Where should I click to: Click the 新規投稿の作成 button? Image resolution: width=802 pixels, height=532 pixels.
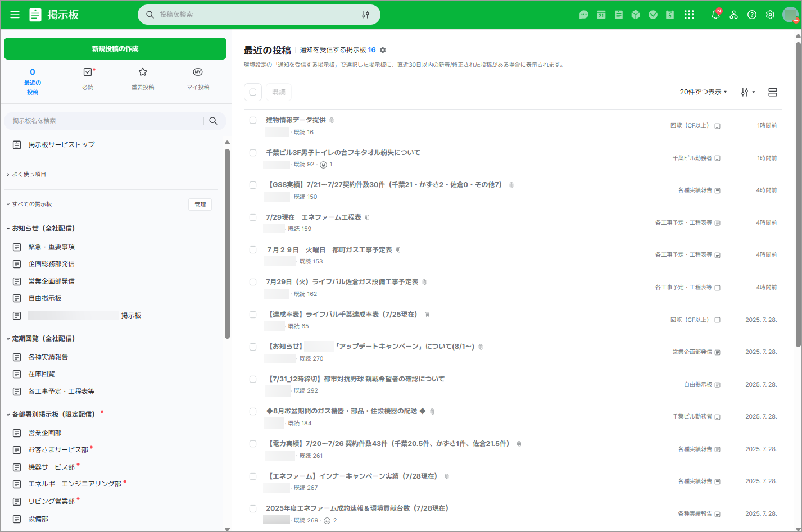(115, 49)
